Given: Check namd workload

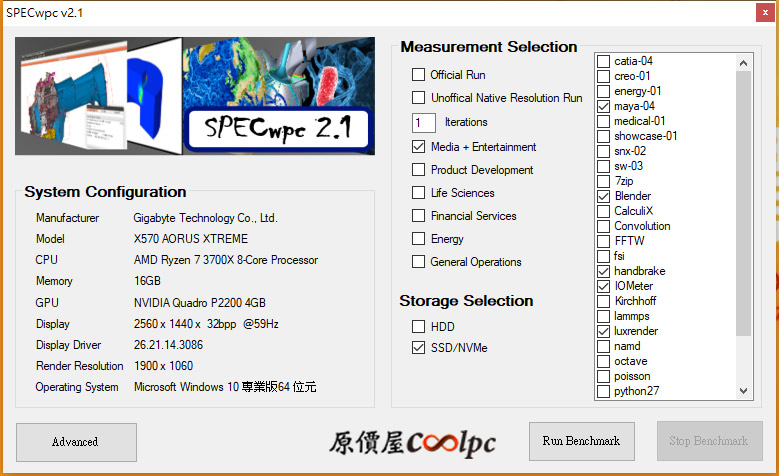Looking at the screenshot, I should pos(603,346).
